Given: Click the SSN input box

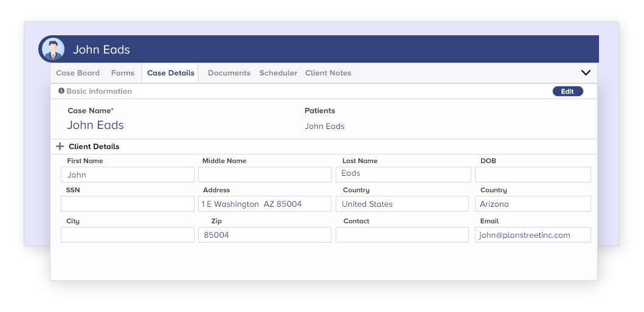Looking at the screenshot, I should click(x=127, y=204).
